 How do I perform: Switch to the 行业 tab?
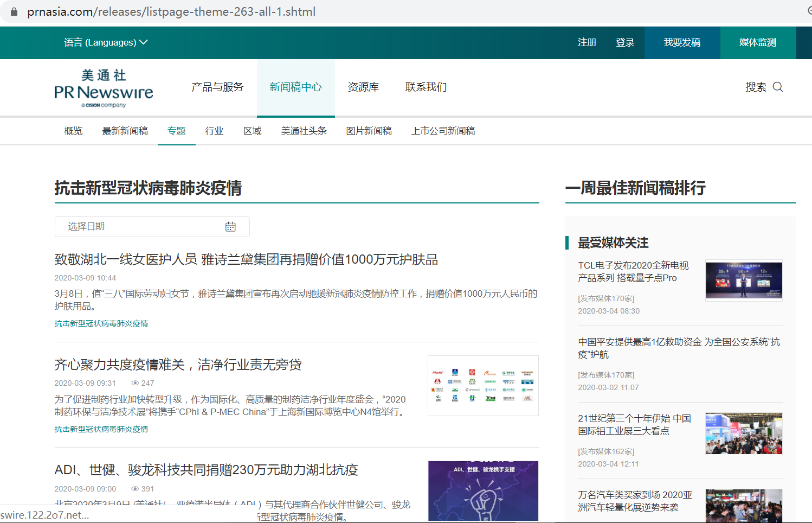tap(215, 131)
